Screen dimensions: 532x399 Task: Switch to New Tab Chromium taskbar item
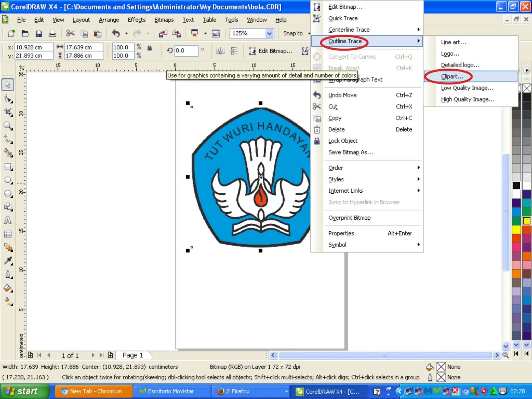[93, 391]
